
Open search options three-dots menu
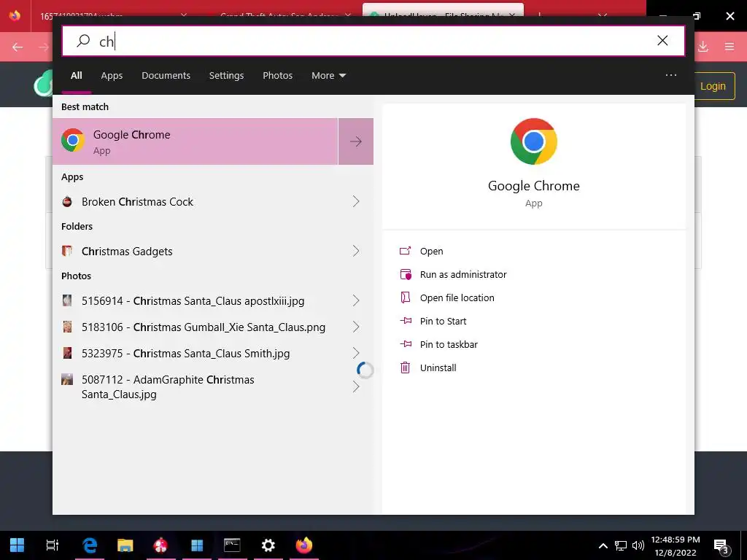tap(671, 75)
